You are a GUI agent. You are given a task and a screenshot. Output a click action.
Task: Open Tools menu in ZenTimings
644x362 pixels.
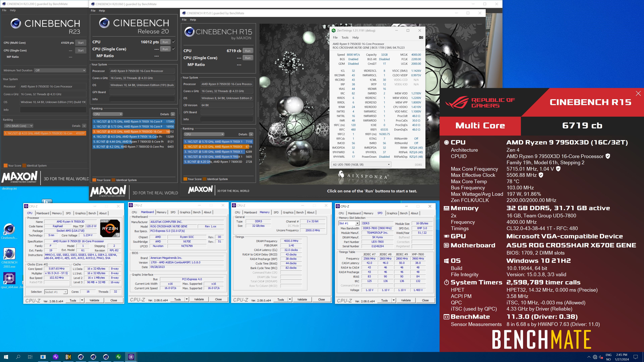345,38
